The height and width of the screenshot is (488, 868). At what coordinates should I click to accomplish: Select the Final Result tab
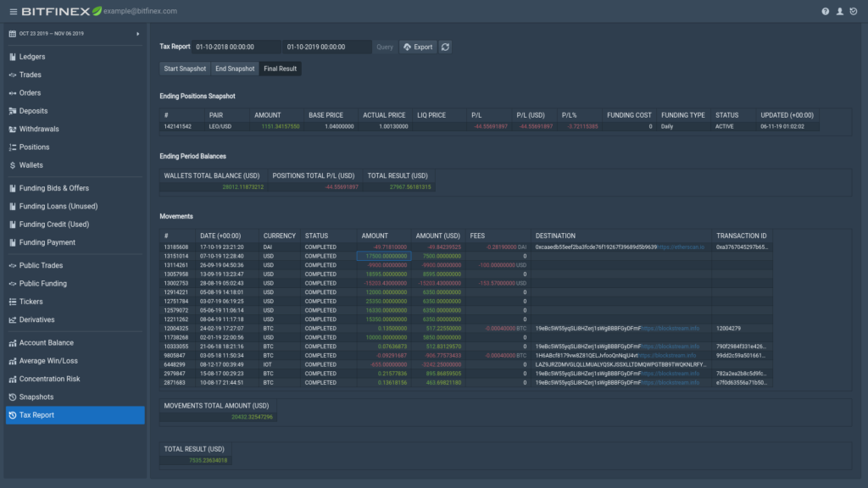[280, 69]
